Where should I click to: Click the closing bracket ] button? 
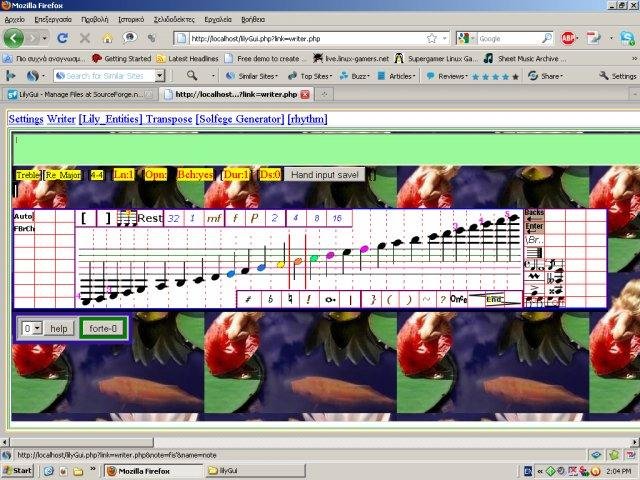107,218
